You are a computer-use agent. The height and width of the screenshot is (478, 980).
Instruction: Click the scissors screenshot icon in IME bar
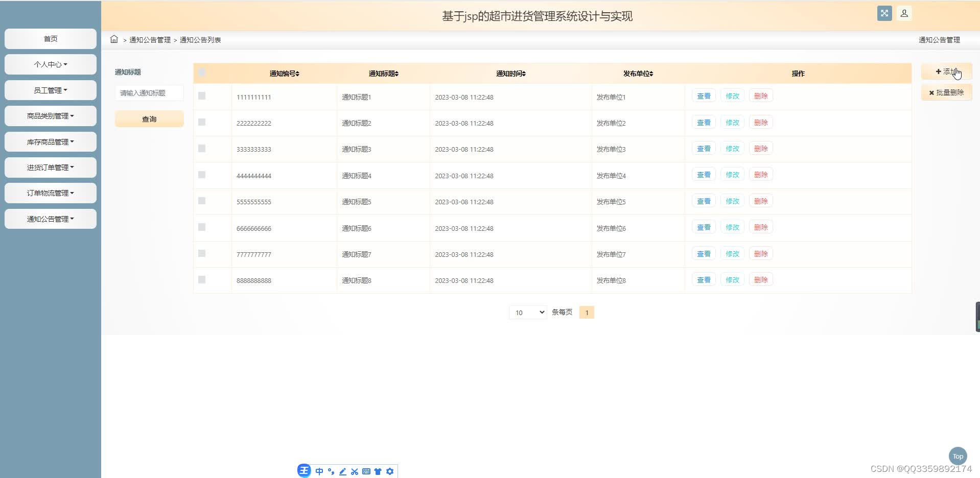[355, 471]
